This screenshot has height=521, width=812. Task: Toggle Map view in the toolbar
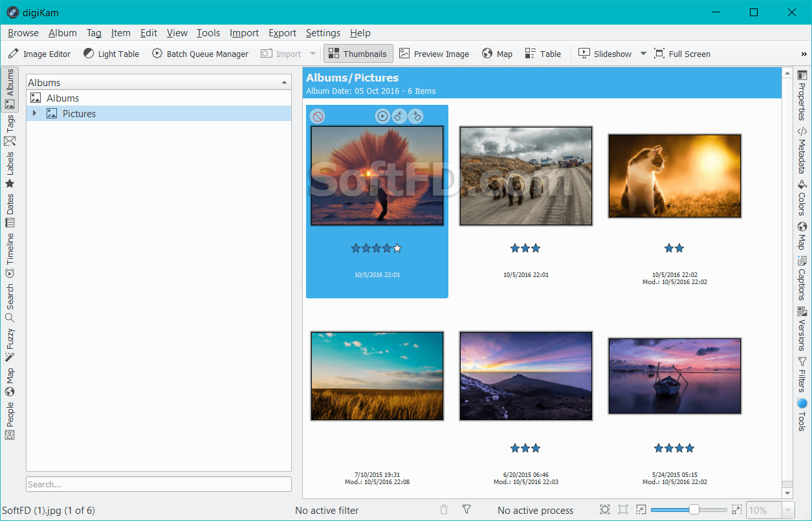(x=497, y=54)
